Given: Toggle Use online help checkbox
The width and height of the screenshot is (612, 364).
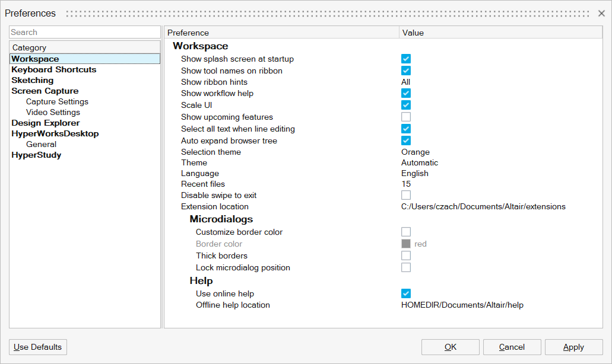Looking at the screenshot, I should [x=406, y=293].
